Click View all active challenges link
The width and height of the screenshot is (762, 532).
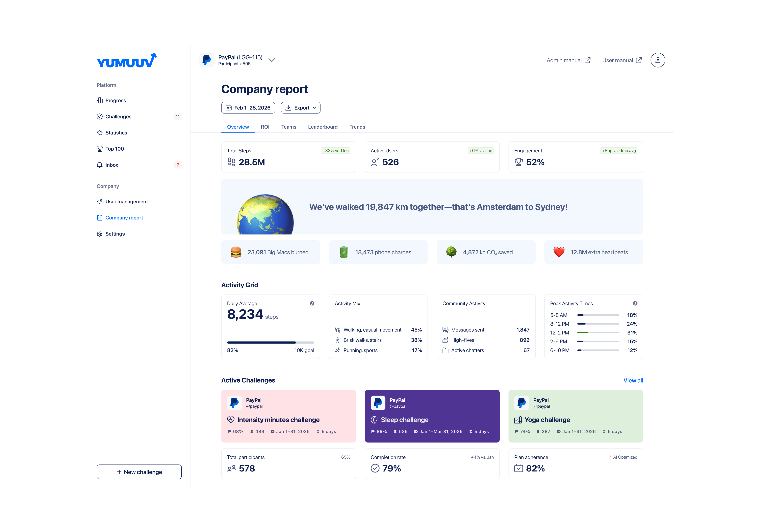pyautogui.click(x=633, y=380)
